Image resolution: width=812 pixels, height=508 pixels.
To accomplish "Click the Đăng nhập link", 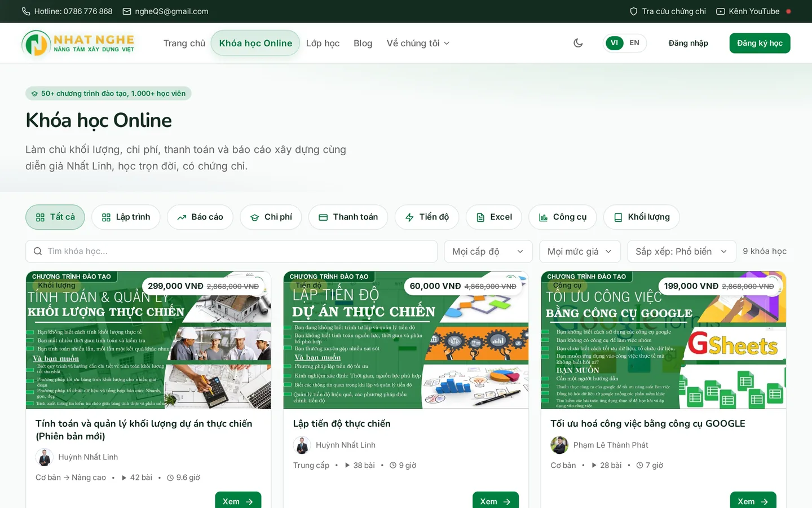I will (688, 43).
